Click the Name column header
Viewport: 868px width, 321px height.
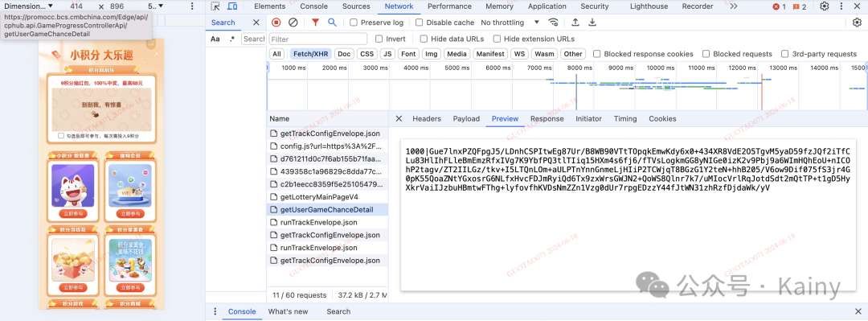(327, 118)
